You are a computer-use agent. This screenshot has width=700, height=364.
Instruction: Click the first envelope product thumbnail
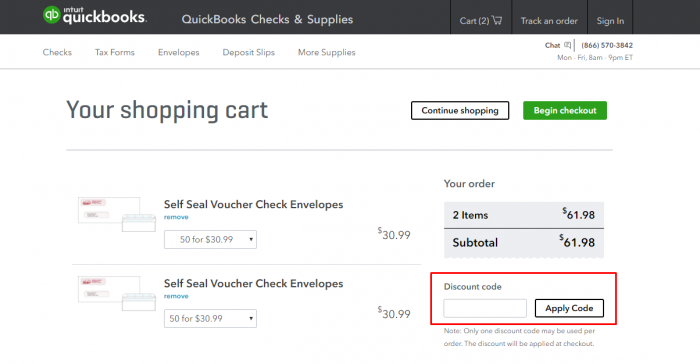pyautogui.click(x=117, y=214)
